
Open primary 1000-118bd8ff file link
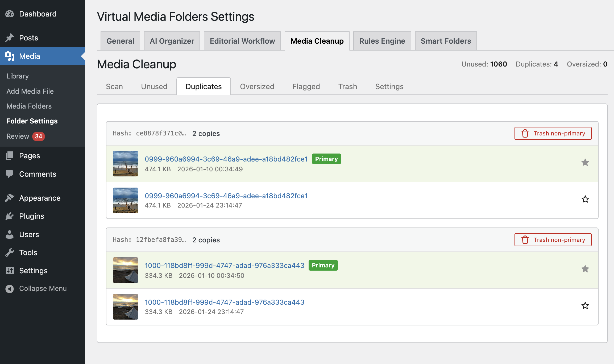(224, 265)
